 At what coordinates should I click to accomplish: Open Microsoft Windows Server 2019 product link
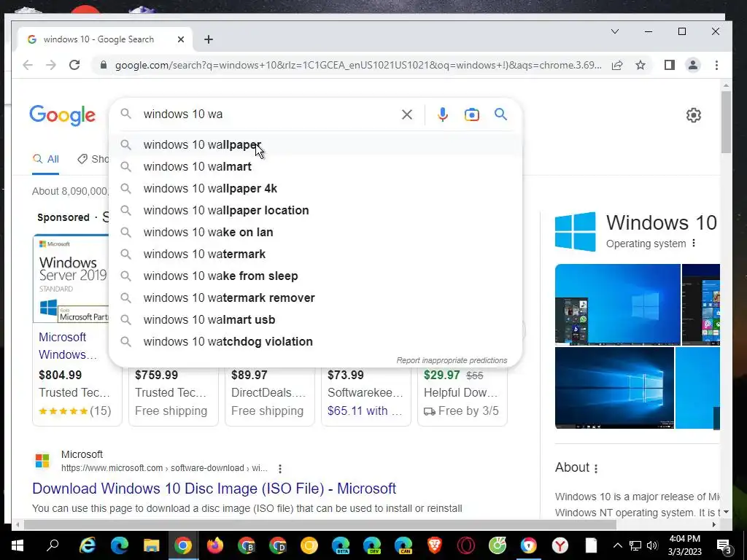pyautogui.click(x=68, y=346)
